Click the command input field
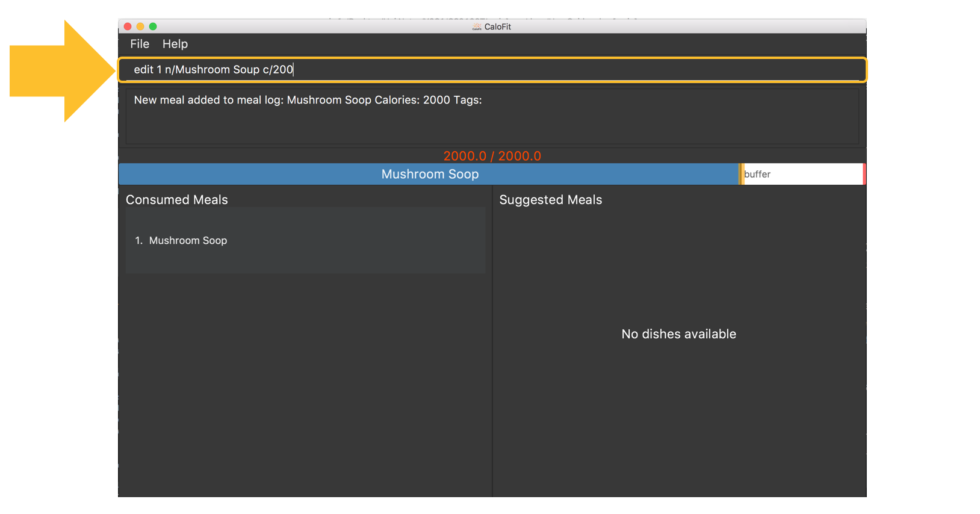980x514 pixels. 492,70
